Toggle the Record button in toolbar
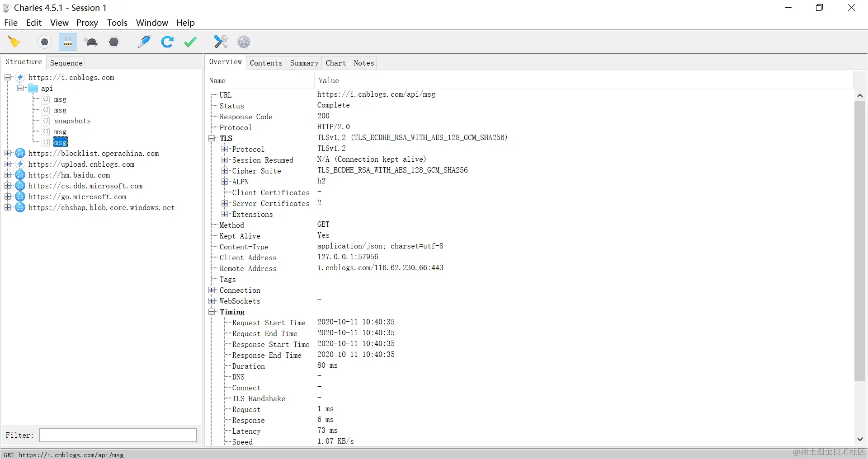The image size is (868, 459). (x=44, y=42)
